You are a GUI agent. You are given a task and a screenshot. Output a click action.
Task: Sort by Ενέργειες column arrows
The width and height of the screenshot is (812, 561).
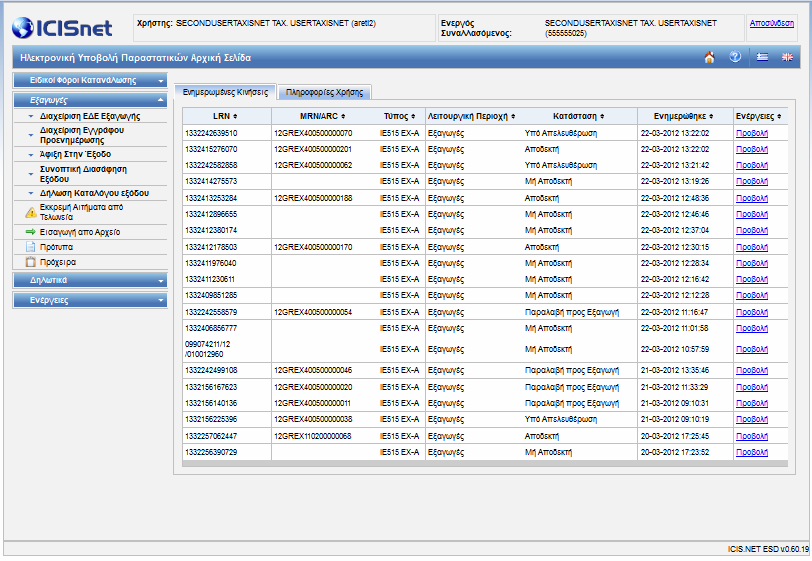point(779,117)
